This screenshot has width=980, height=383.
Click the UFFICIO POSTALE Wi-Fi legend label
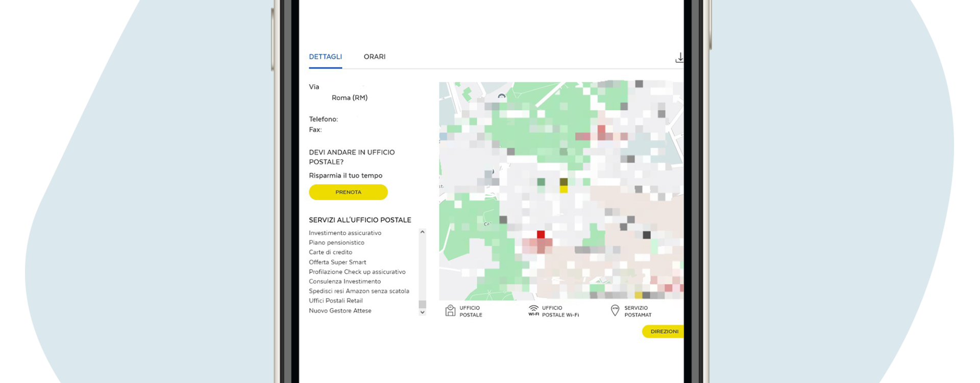click(x=560, y=312)
